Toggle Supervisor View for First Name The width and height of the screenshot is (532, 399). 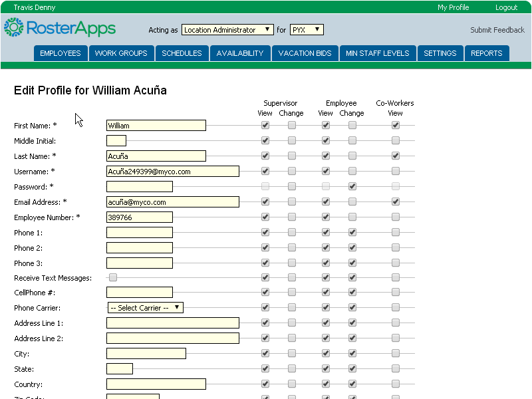265,125
